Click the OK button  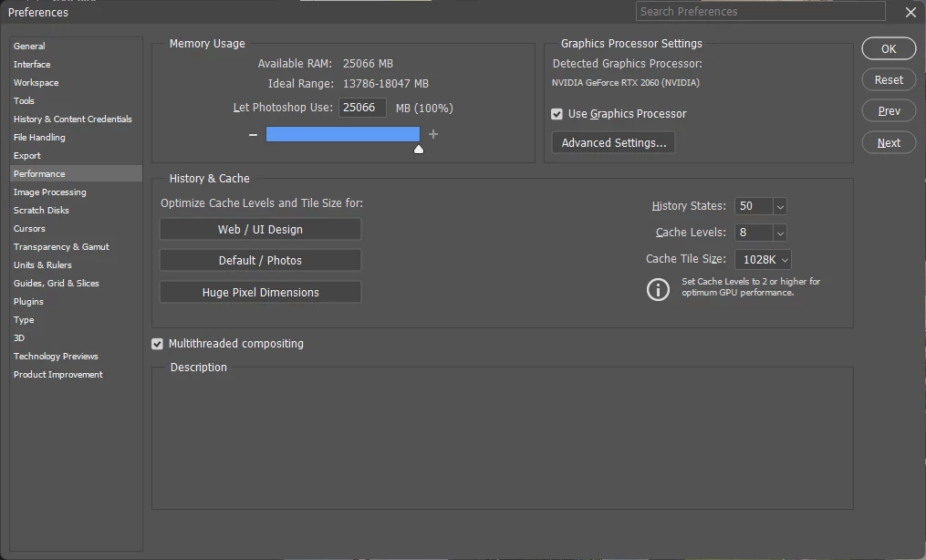click(889, 49)
